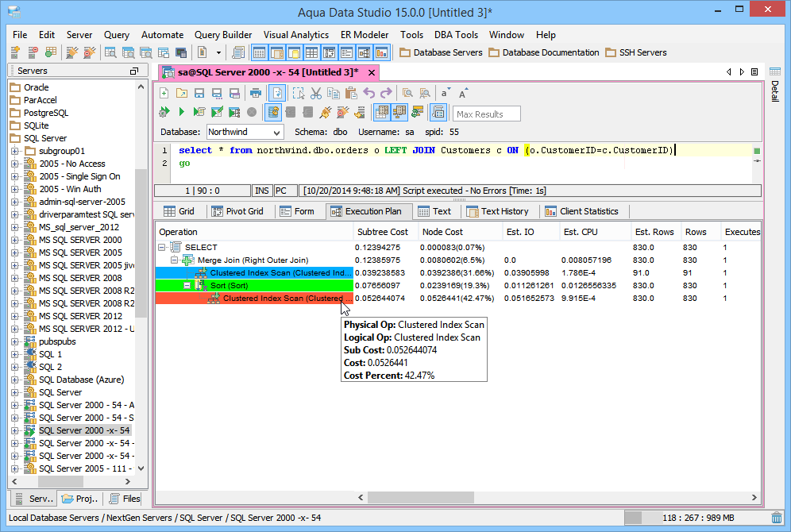Collapse the Merge Join node
This screenshot has width=791, height=532.
point(174,260)
